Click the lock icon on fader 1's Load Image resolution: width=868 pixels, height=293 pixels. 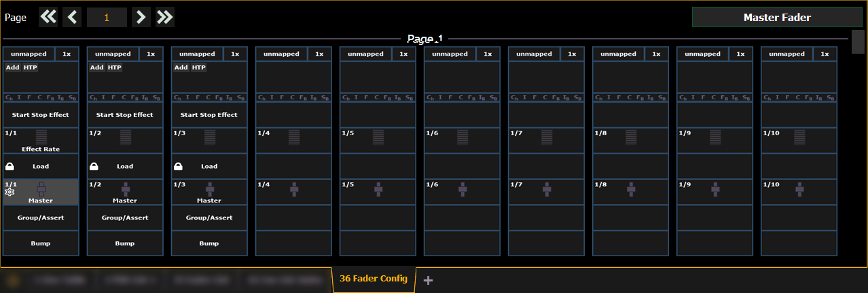10,166
